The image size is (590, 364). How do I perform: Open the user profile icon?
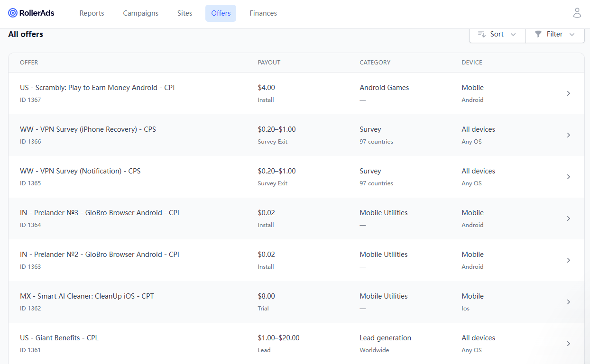coord(577,13)
